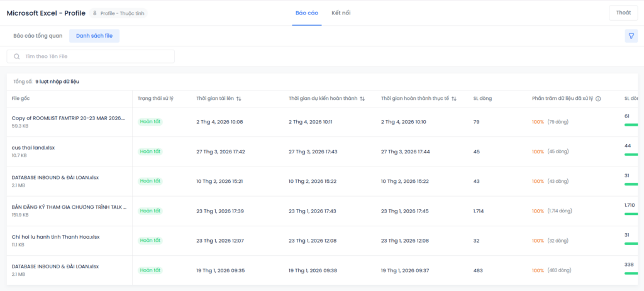Image resolution: width=644 pixels, height=291 pixels.
Task: Click green progress bar under 61
Action: tap(633, 124)
